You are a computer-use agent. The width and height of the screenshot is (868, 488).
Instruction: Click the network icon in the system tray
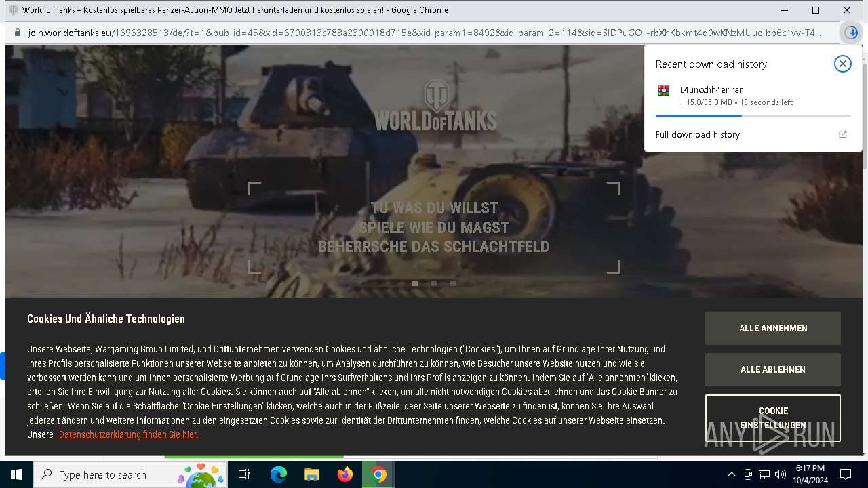[x=764, y=474]
